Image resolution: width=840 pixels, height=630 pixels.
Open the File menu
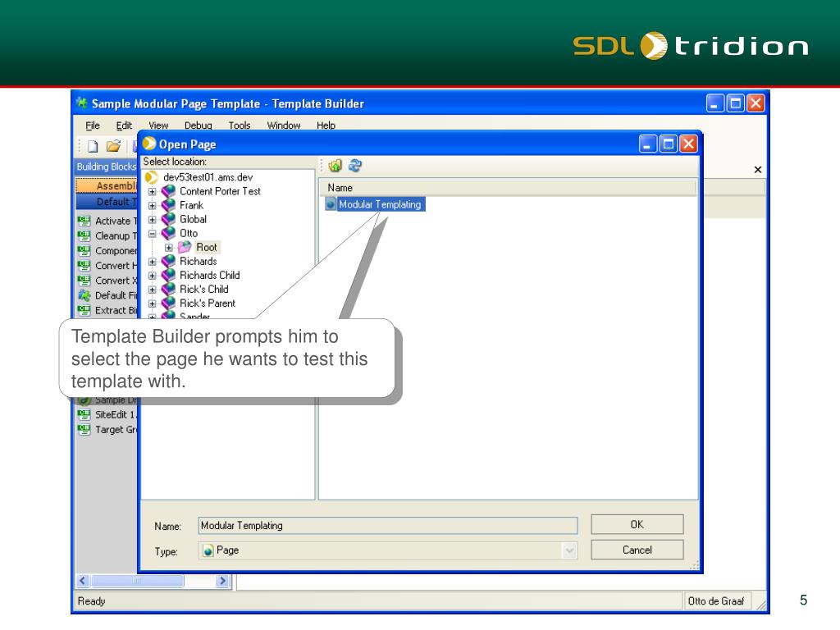coord(93,126)
